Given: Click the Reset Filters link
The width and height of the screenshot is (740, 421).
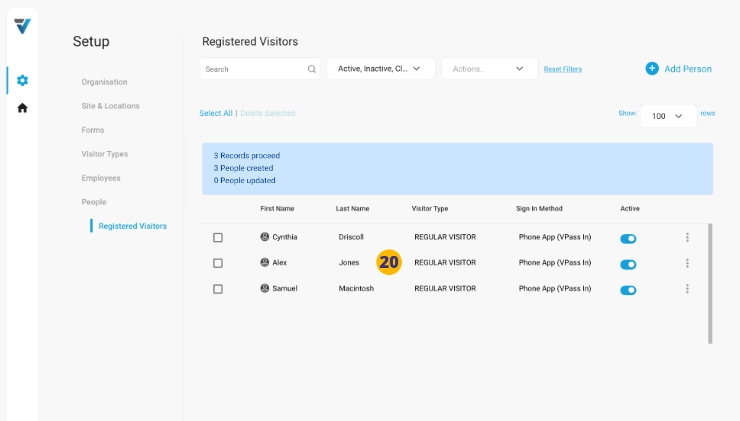Looking at the screenshot, I should pos(562,69).
